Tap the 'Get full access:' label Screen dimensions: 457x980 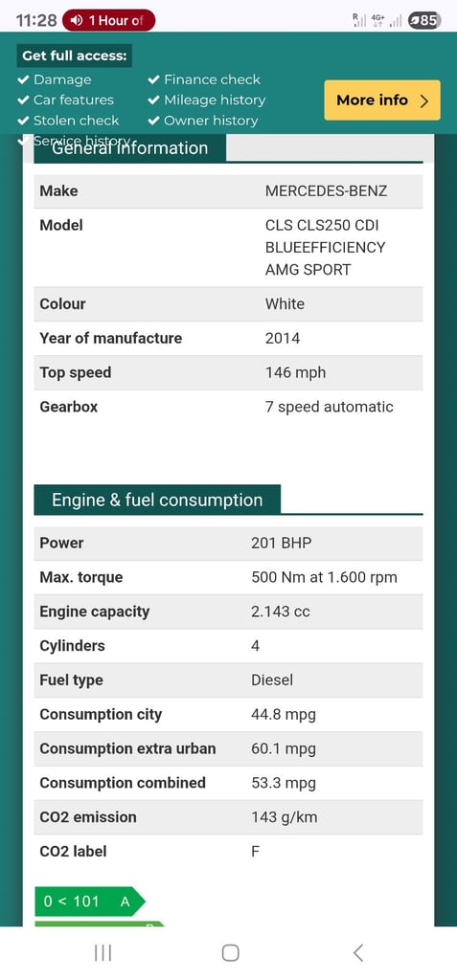click(x=75, y=56)
